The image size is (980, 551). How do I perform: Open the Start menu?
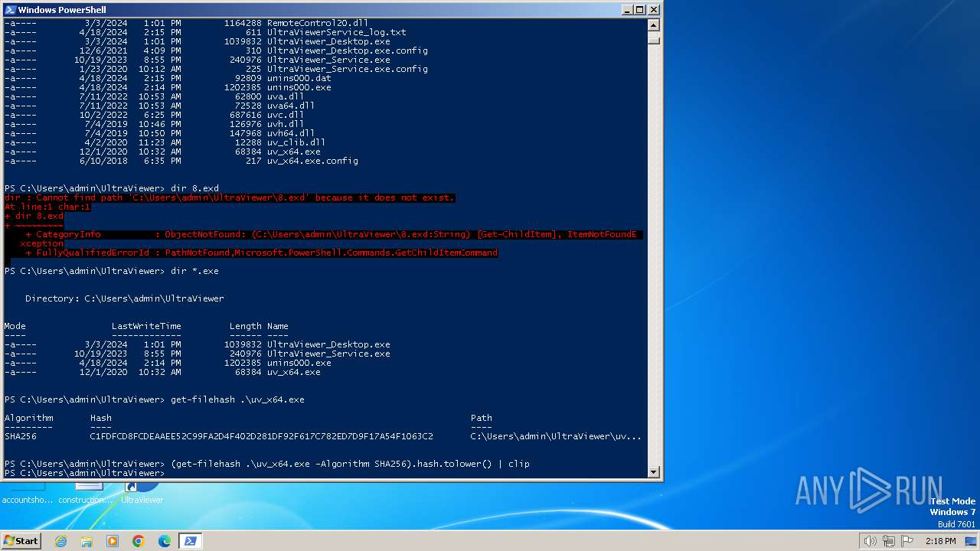tap(21, 540)
